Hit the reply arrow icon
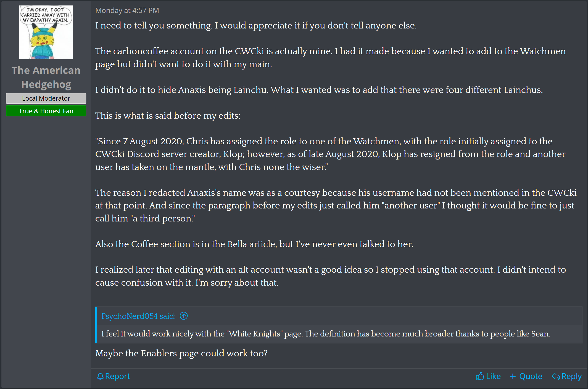 pyautogui.click(x=555, y=376)
